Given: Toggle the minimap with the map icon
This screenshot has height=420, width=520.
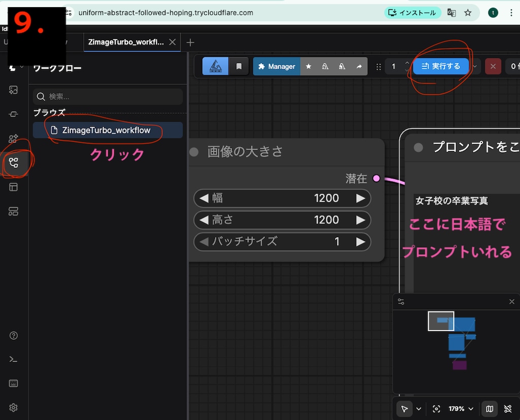Looking at the screenshot, I should [489, 409].
